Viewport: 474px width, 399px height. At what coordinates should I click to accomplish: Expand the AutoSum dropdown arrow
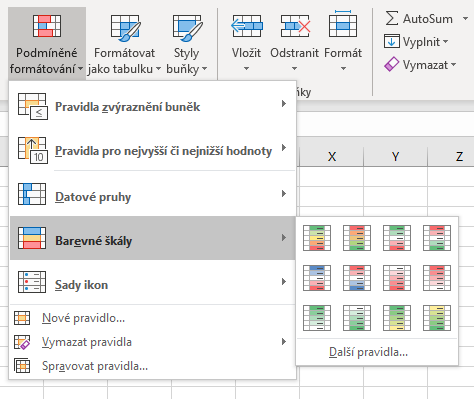(x=465, y=18)
